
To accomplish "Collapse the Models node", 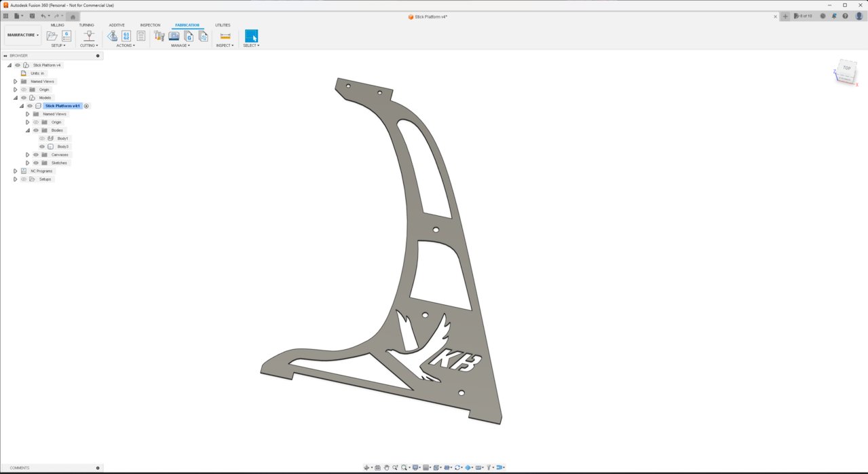I will click(x=16, y=98).
